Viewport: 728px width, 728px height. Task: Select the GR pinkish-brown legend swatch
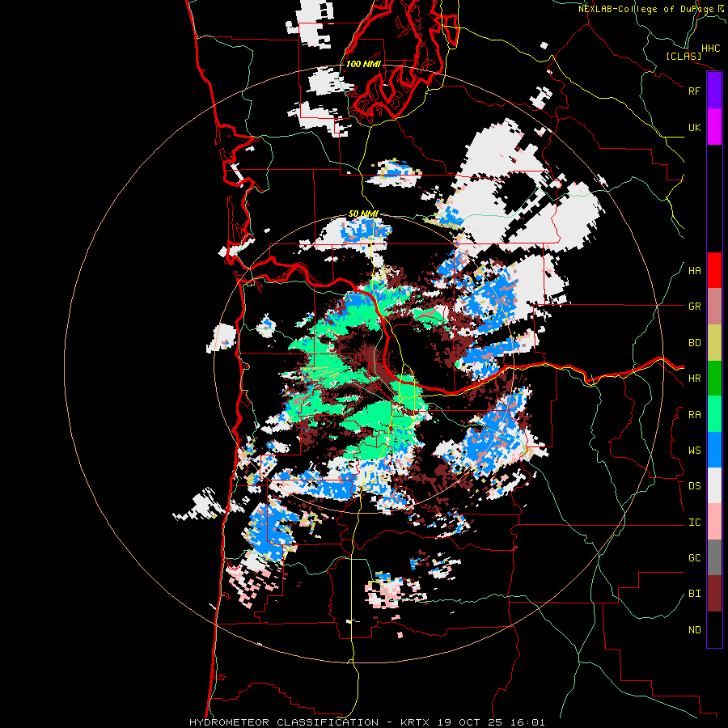point(714,307)
